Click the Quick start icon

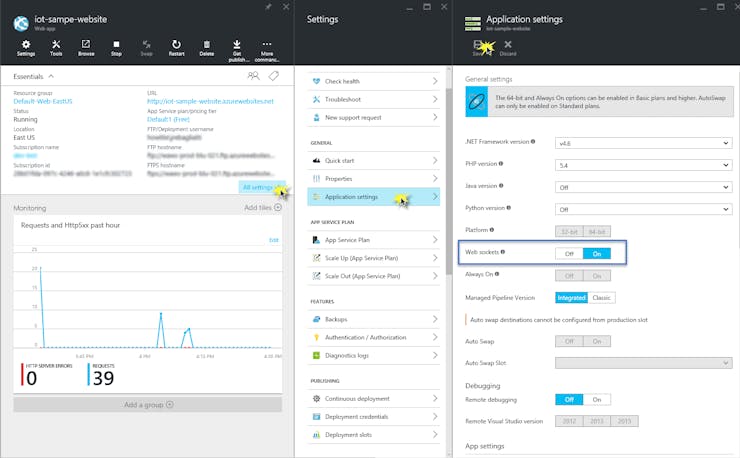(x=316, y=161)
